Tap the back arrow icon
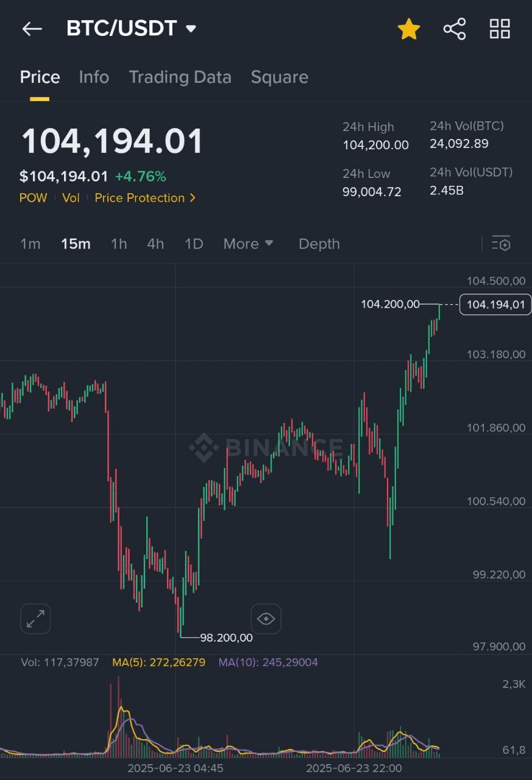The width and height of the screenshot is (532, 780). 32,29
